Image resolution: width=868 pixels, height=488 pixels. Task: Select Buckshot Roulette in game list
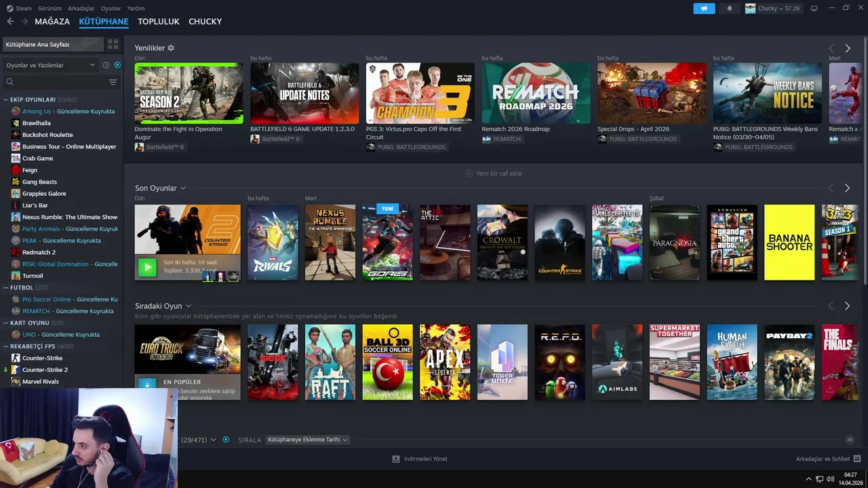(47, 135)
